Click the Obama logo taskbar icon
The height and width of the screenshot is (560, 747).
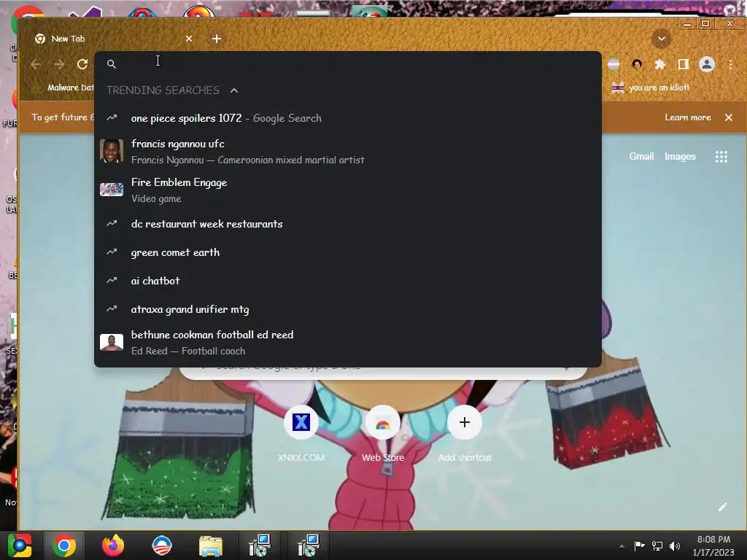(x=161, y=545)
